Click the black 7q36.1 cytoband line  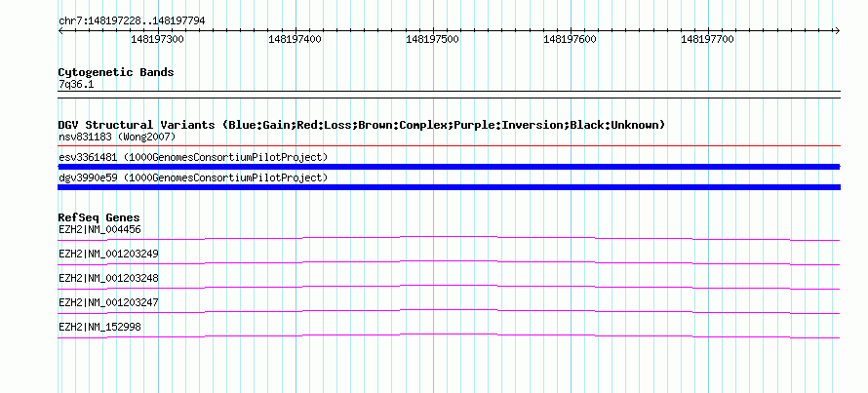coord(449,94)
